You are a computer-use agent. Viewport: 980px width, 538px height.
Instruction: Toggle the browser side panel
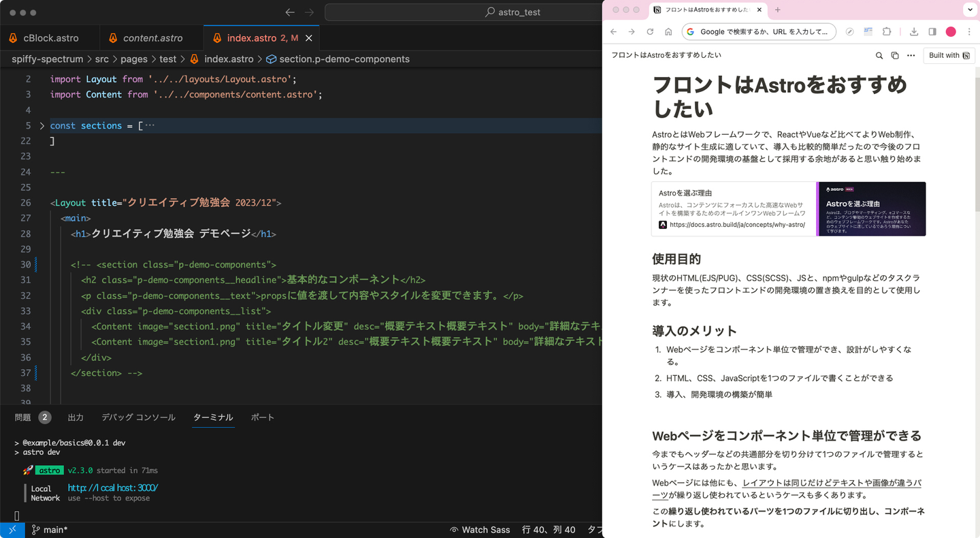click(932, 32)
